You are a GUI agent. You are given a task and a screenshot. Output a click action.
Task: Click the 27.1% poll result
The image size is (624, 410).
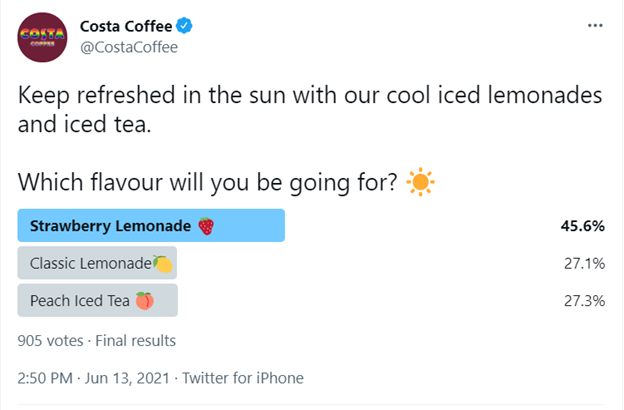click(x=584, y=263)
